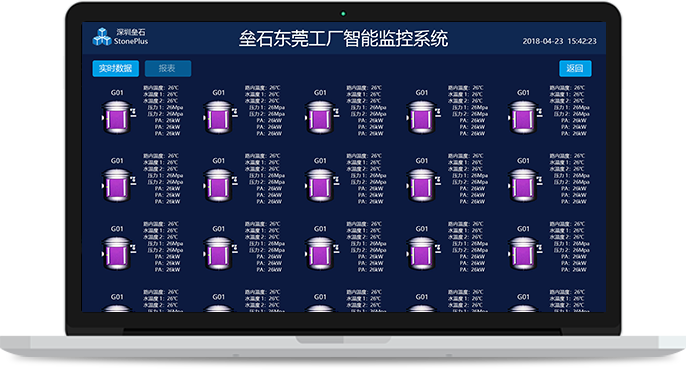Select the title 垒石东莞工厂智能监控系统

(343, 38)
